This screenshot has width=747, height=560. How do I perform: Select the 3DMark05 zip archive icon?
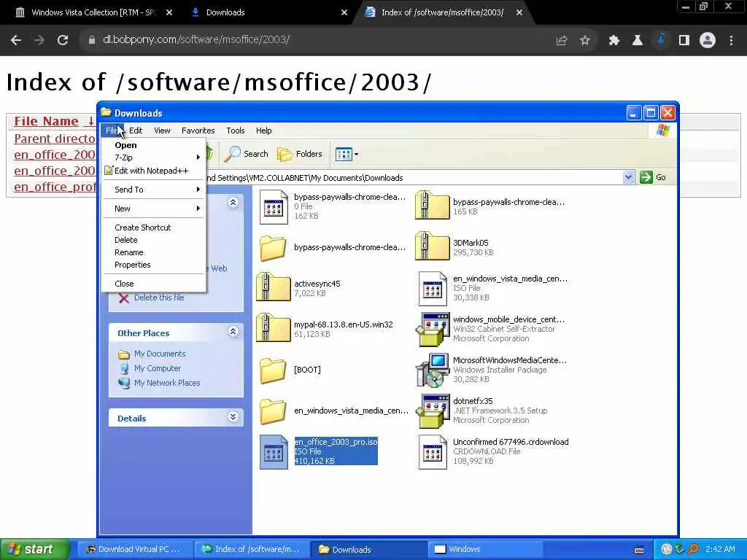tap(432, 246)
